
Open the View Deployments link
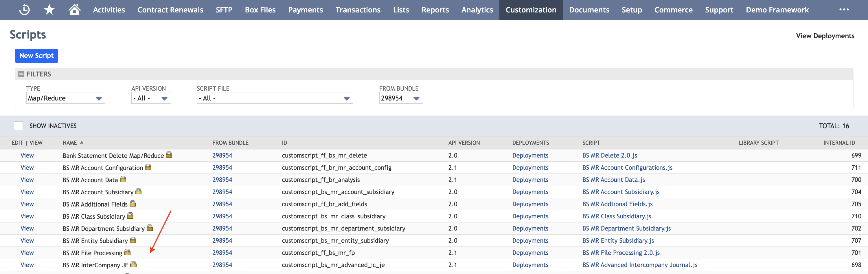825,36
